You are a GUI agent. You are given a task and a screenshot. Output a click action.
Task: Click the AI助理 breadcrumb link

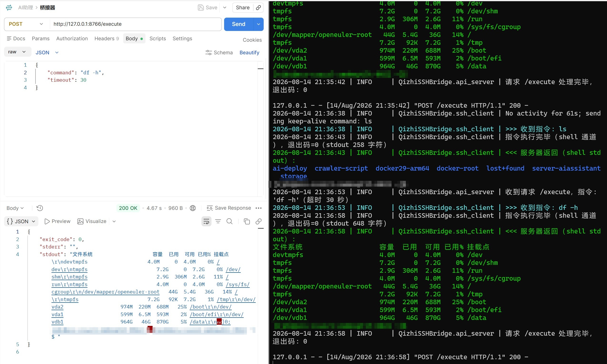point(26,8)
